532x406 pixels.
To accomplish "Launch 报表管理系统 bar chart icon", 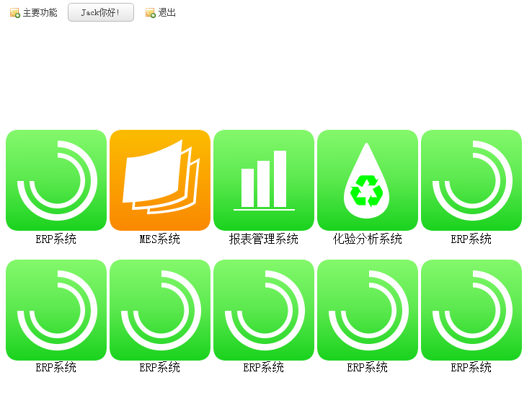I will 264,180.
